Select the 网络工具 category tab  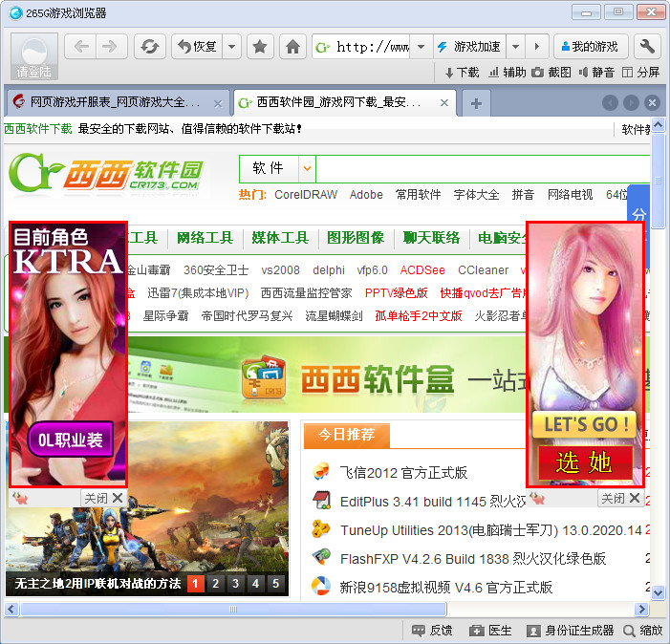tap(205, 238)
